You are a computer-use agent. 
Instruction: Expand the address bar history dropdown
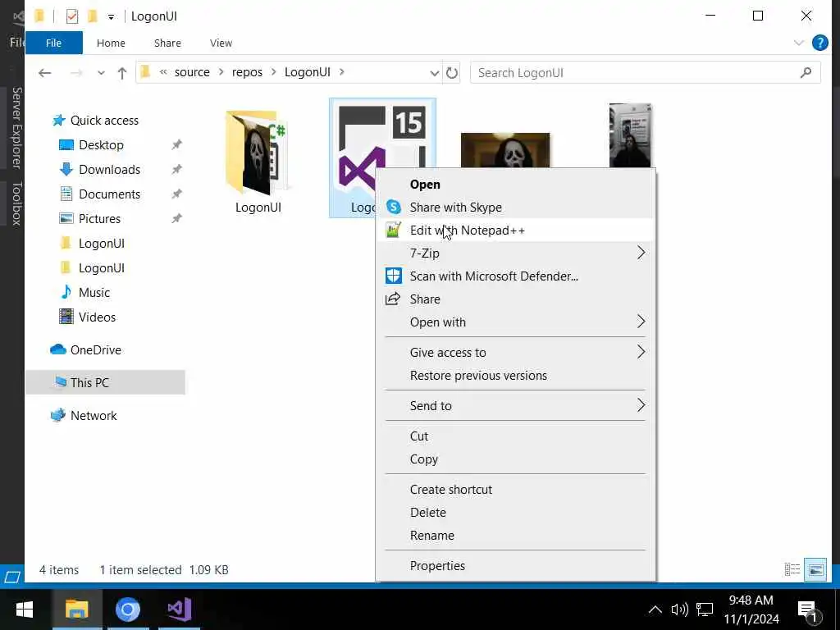[x=435, y=73]
